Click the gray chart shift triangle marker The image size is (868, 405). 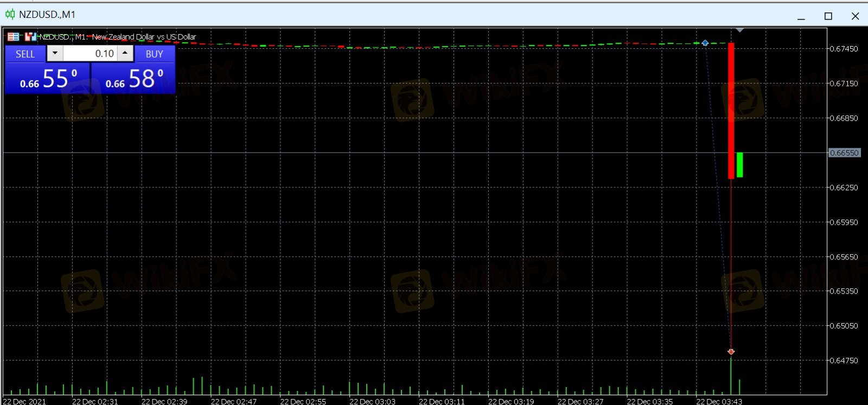(x=739, y=30)
